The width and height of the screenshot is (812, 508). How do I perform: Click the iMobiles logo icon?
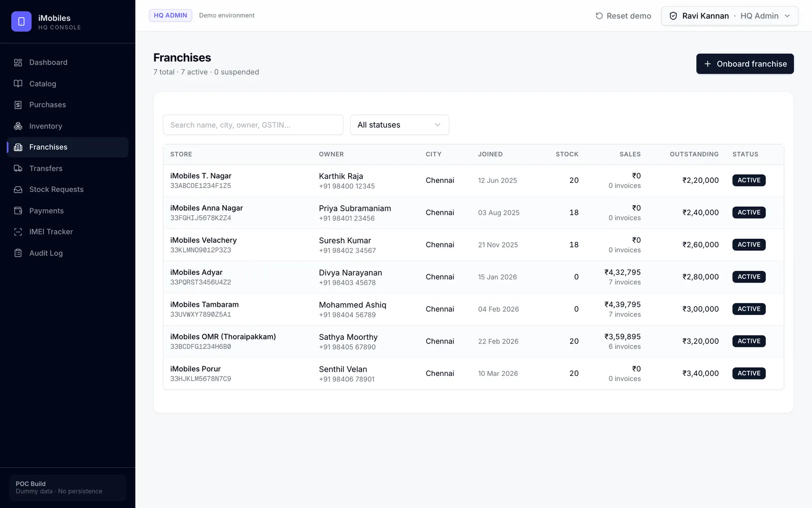[x=21, y=21]
